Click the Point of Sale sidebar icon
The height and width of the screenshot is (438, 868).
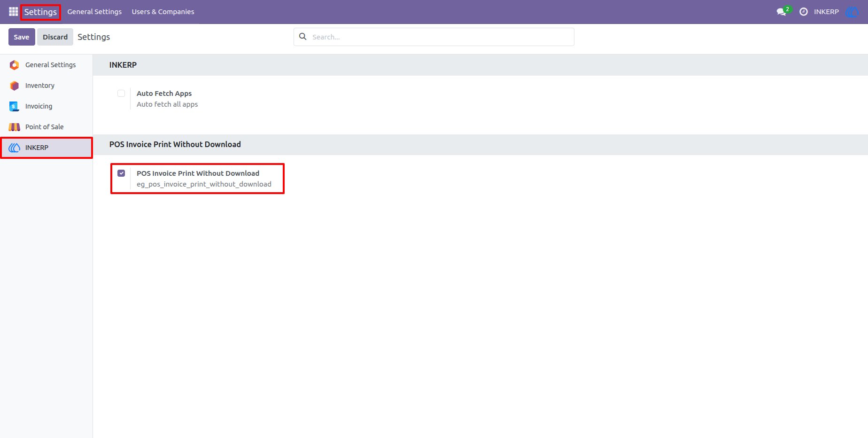click(x=15, y=127)
